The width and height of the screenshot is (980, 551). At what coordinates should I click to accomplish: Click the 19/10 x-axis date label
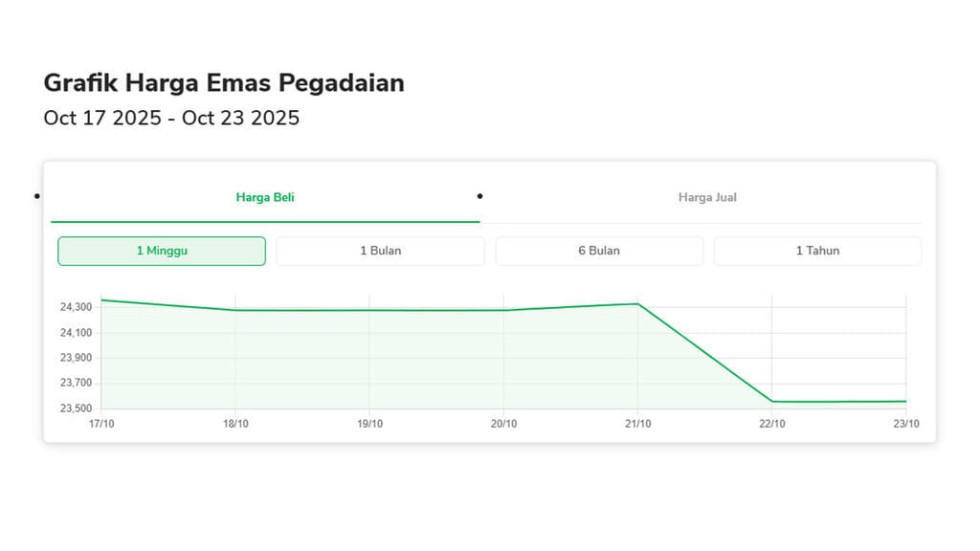(370, 424)
